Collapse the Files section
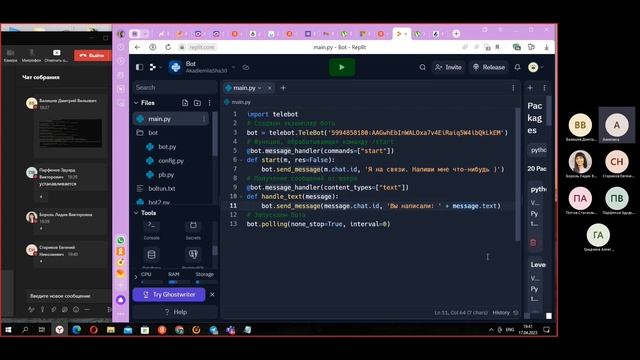The height and width of the screenshot is (360, 640). [136, 103]
